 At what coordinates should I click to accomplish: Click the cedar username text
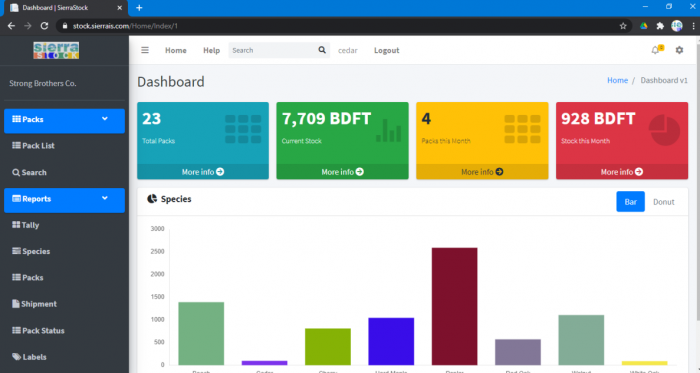point(348,50)
